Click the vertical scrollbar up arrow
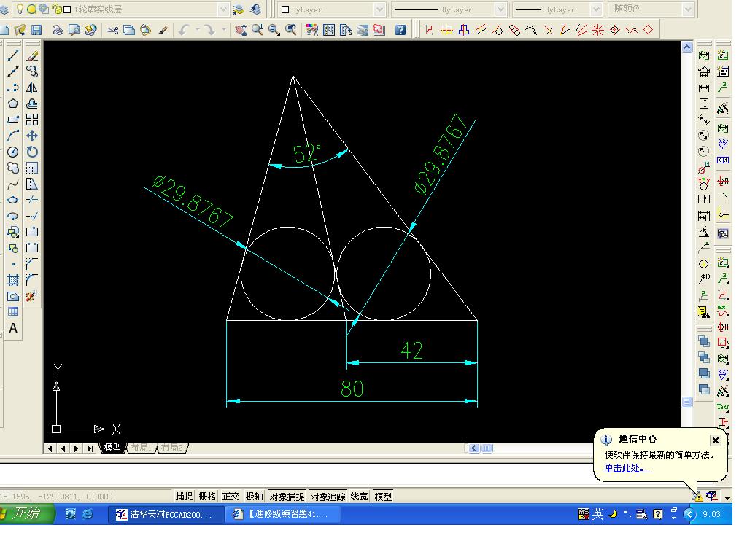This screenshot has width=747, height=560. click(x=686, y=47)
